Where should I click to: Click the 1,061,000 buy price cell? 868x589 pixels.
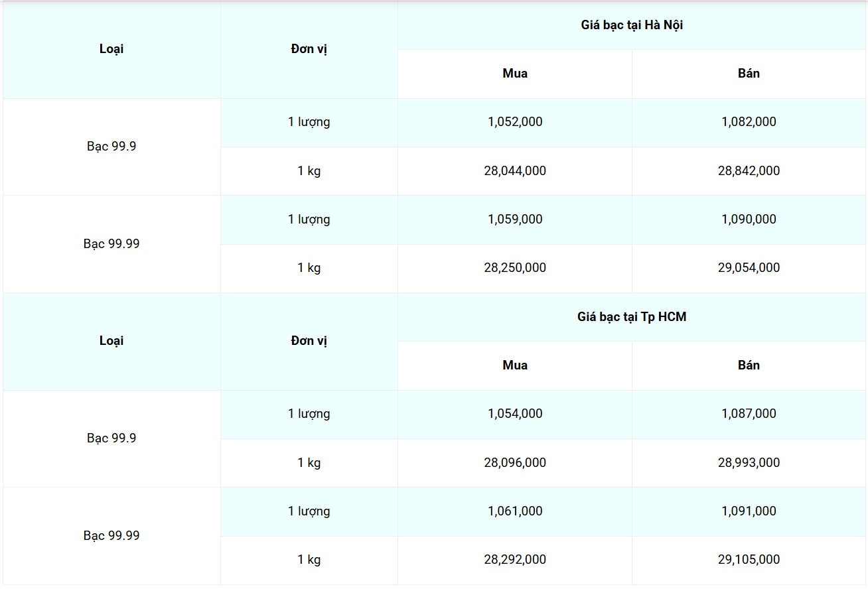point(515,511)
